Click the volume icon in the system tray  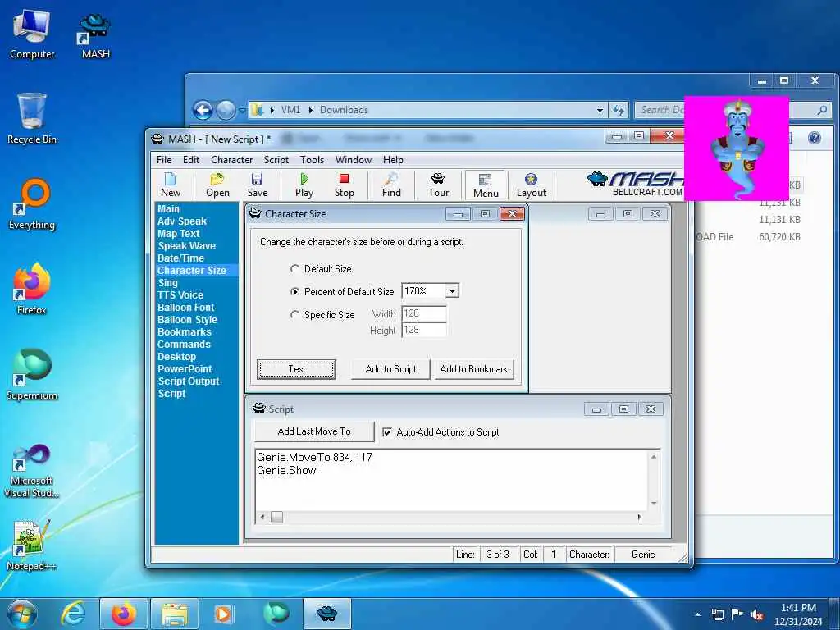[757, 615]
